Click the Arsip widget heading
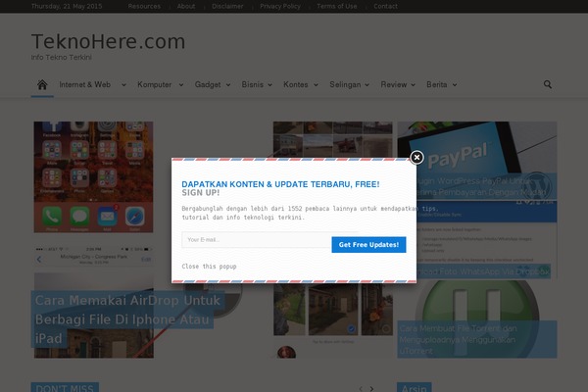This screenshot has width=588, height=392. click(x=414, y=388)
